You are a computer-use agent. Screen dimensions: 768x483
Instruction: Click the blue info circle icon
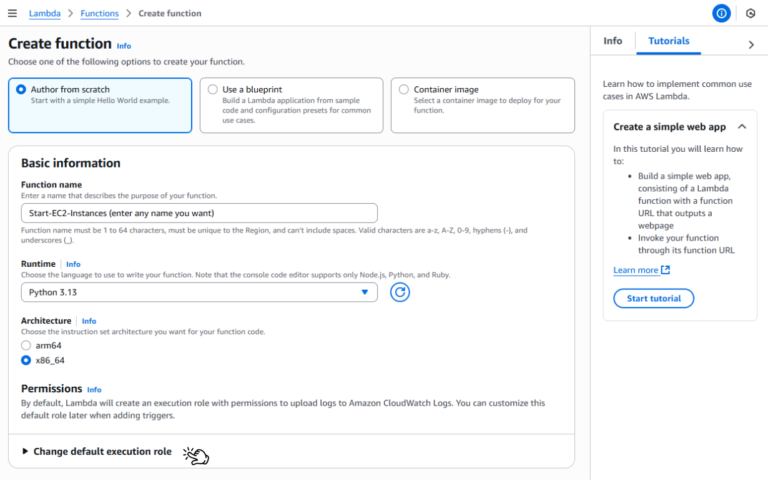tap(721, 13)
